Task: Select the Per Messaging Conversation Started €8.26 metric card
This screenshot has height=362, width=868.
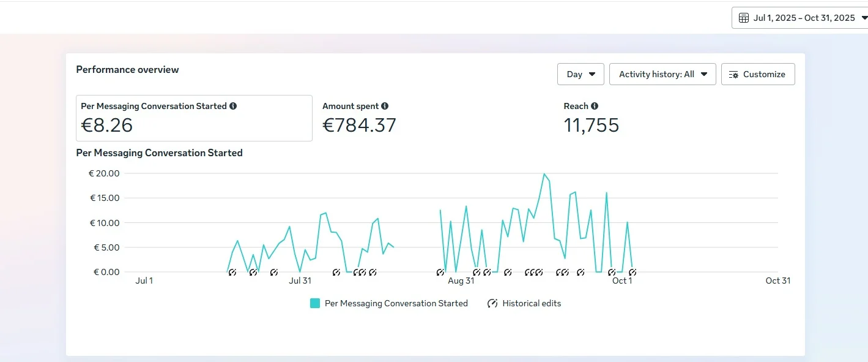Action: coord(194,118)
